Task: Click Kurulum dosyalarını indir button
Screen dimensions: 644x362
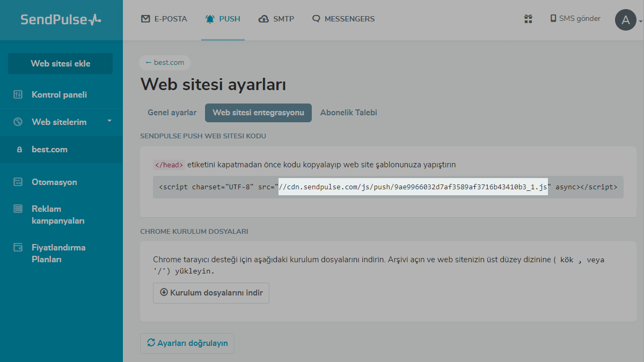Action: coord(211,293)
